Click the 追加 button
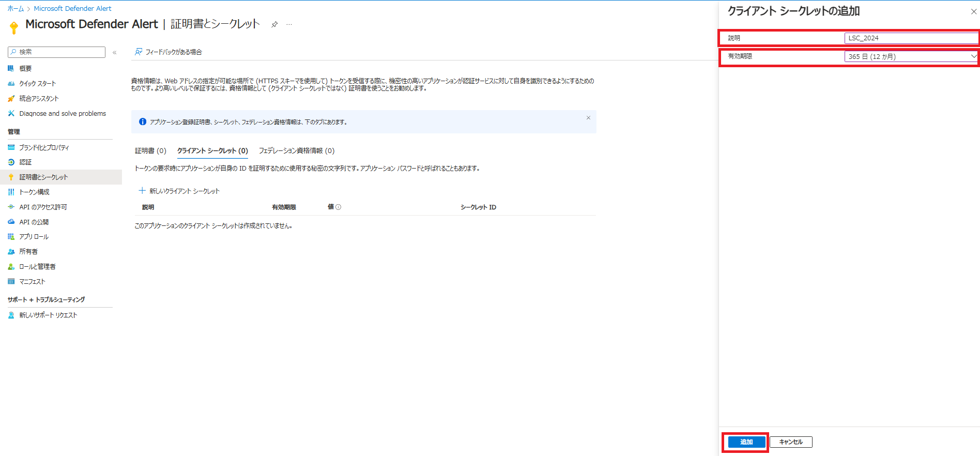 (746, 442)
